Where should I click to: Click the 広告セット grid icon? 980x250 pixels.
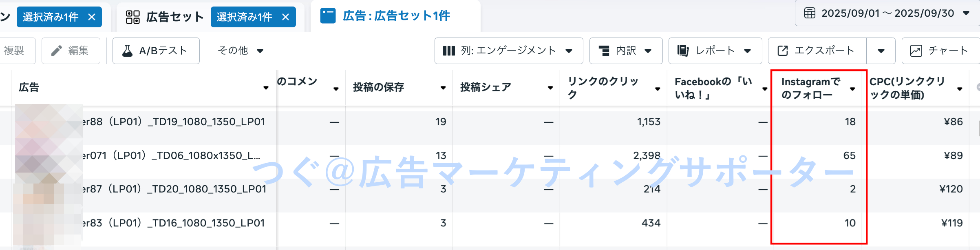[x=133, y=17]
